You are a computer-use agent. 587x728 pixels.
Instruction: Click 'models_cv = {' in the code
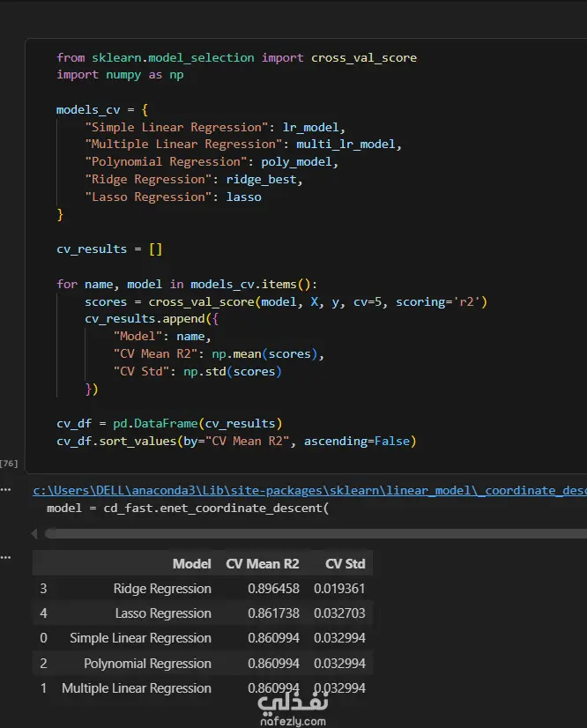point(102,110)
